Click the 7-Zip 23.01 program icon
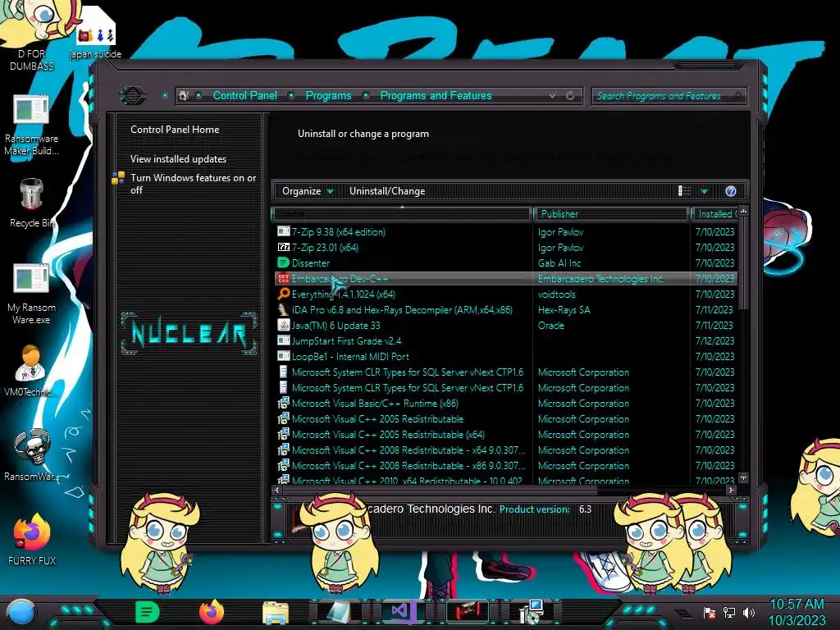Screen dimensions: 840x630 coord(283,248)
